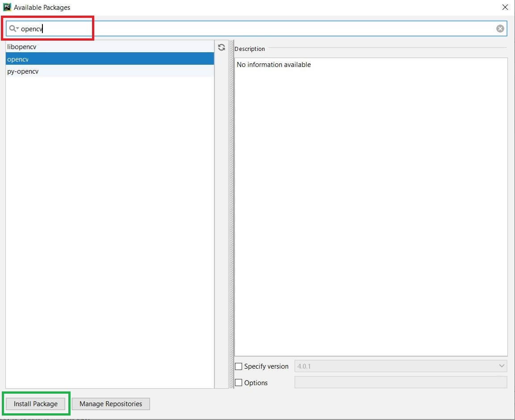This screenshot has width=515, height=420.
Task: Click the dotted splitter between panels
Action: pos(231,214)
